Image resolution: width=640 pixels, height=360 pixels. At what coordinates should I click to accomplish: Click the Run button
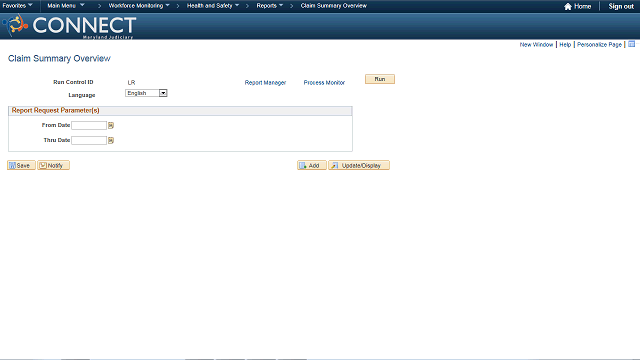380,79
